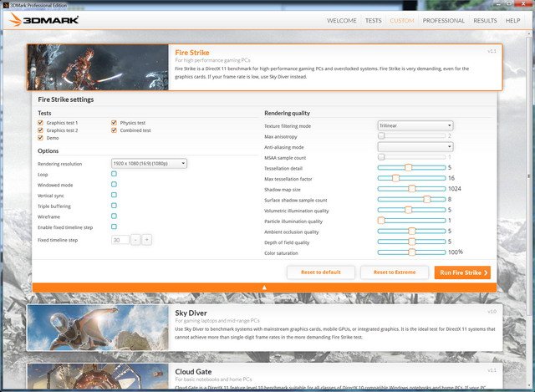Image resolution: width=535 pixels, height=392 pixels.
Task: Adjust the Shadow map size slider
Action: [411, 189]
